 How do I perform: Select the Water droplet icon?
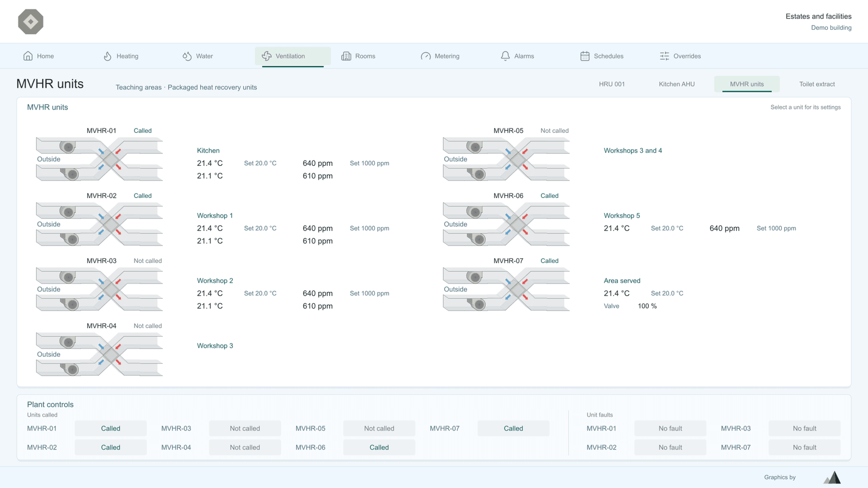pyautogui.click(x=187, y=56)
